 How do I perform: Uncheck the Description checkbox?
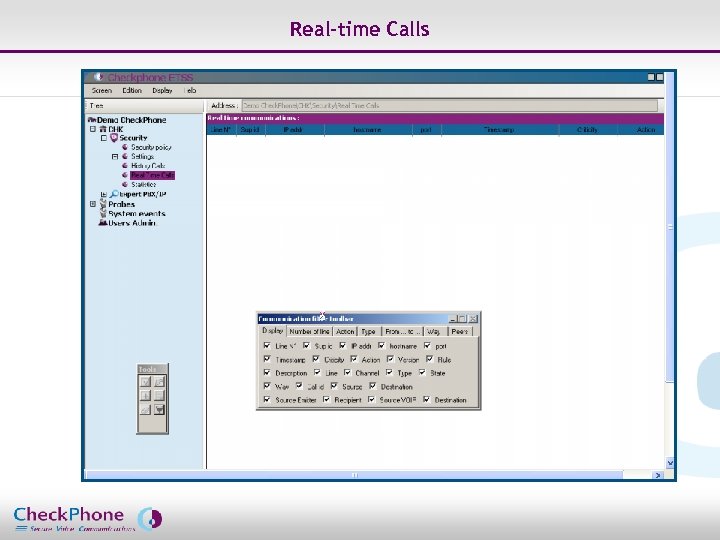pyautogui.click(x=267, y=372)
